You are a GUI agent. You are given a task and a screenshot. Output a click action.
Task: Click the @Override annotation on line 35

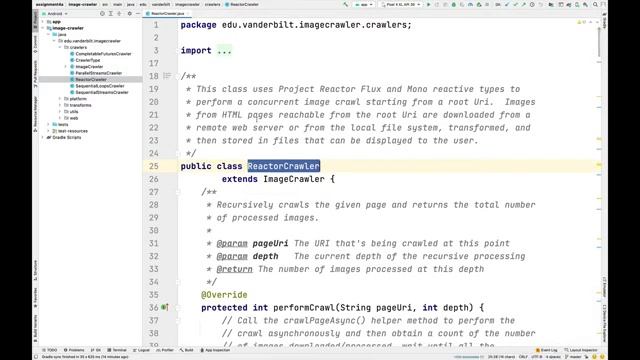[x=224, y=295]
